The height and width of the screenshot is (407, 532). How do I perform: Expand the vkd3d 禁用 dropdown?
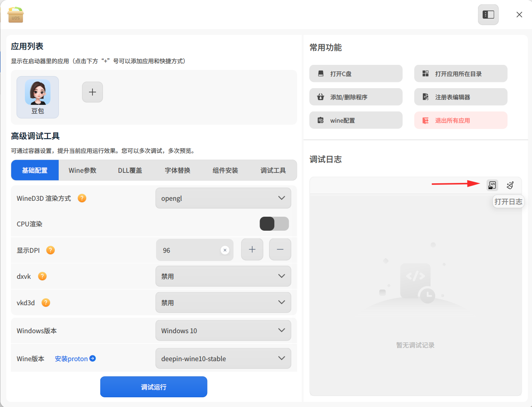point(223,303)
